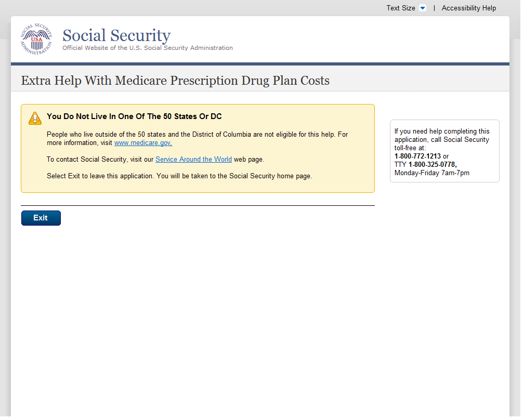Visit the www.medicare.gov link

pos(143,143)
